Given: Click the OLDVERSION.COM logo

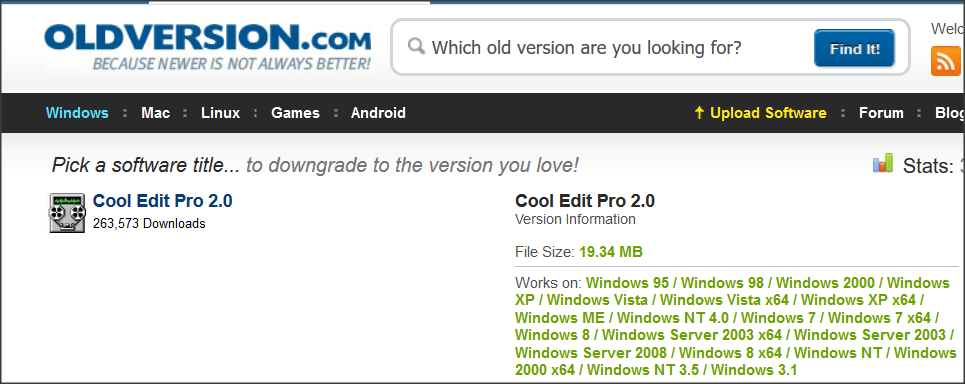Looking at the screenshot, I should click(207, 47).
